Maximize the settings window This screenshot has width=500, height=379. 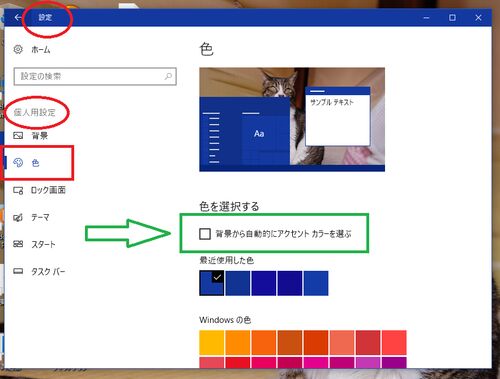point(452,17)
